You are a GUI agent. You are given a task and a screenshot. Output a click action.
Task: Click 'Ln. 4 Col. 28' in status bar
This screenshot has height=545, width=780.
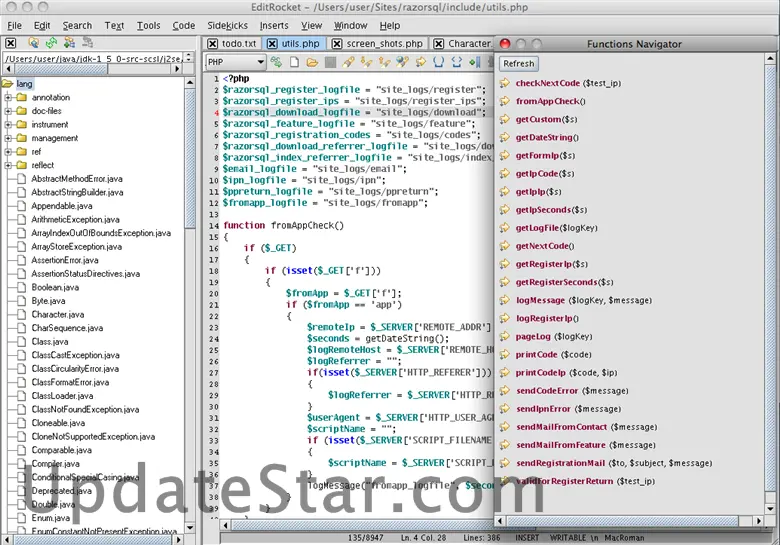coord(423,538)
